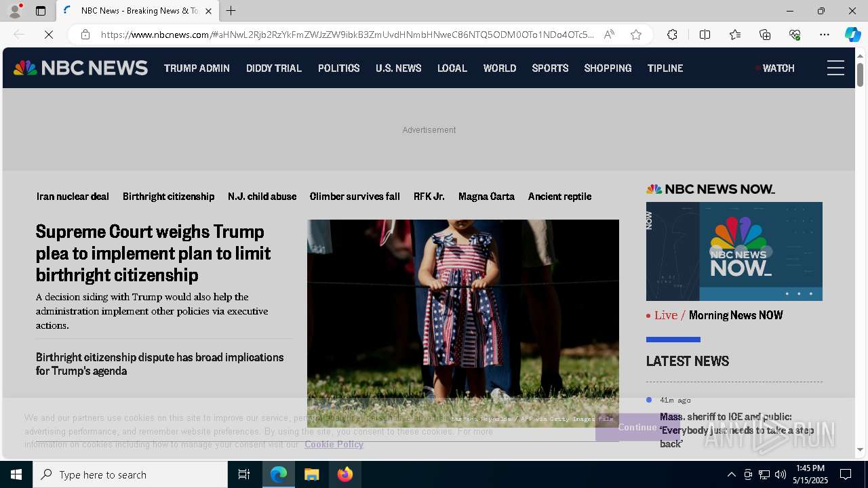Open the notifications center icon
The width and height of the screenshot is (868, 488).
[846, 474]
